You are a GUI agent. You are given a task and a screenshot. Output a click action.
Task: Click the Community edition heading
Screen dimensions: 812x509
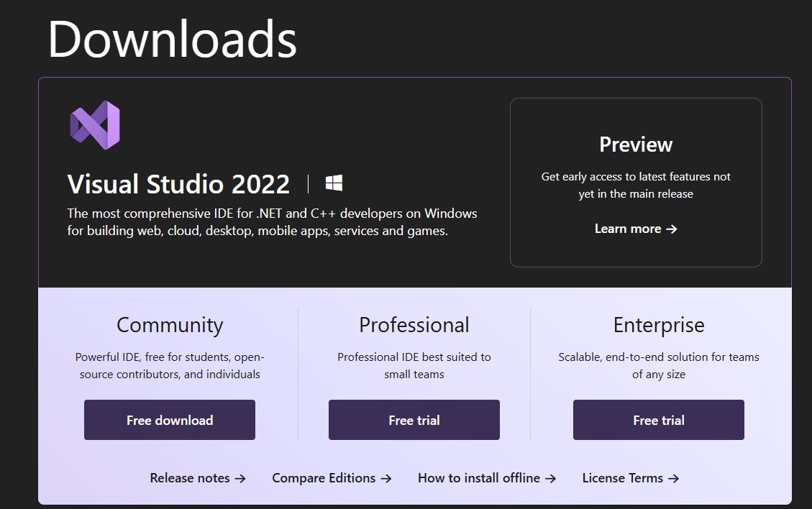pos(170,325)
